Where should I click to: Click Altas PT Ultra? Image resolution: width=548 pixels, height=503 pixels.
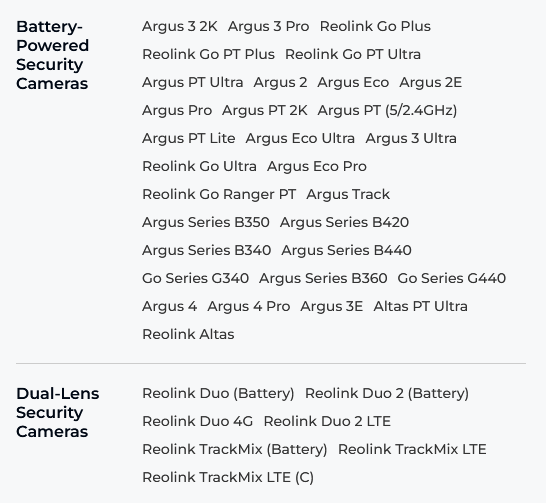420,306
